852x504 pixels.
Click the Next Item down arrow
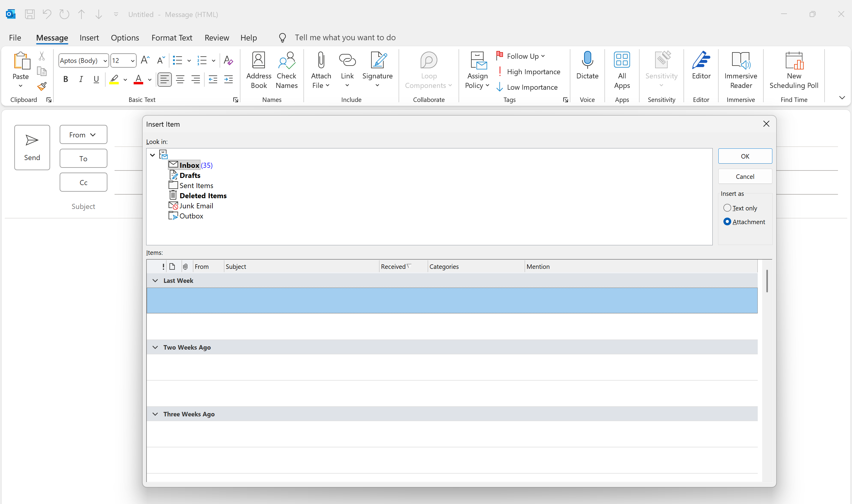click(x=98, y=14)
